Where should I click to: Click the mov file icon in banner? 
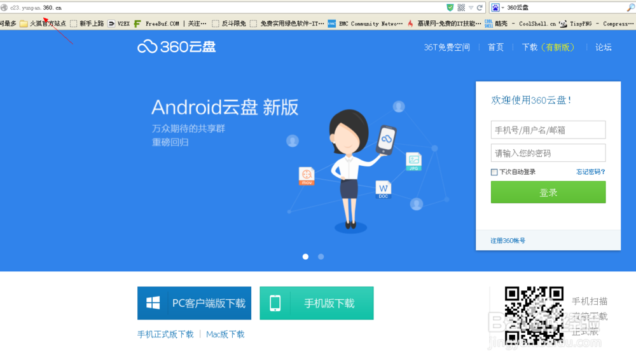click(307, 177)
